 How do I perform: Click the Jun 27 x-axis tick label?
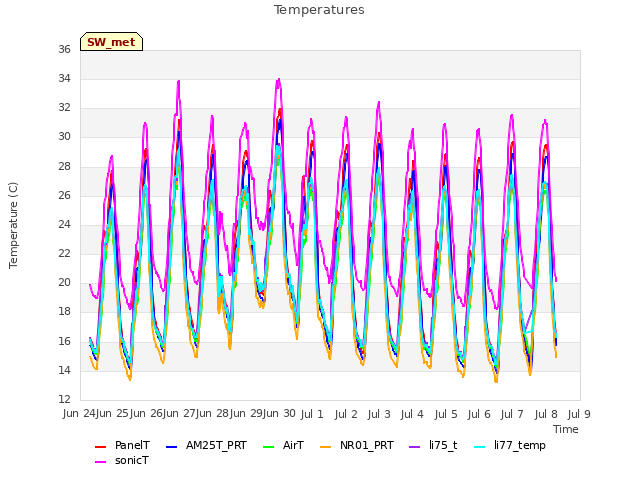pos(181,413)
